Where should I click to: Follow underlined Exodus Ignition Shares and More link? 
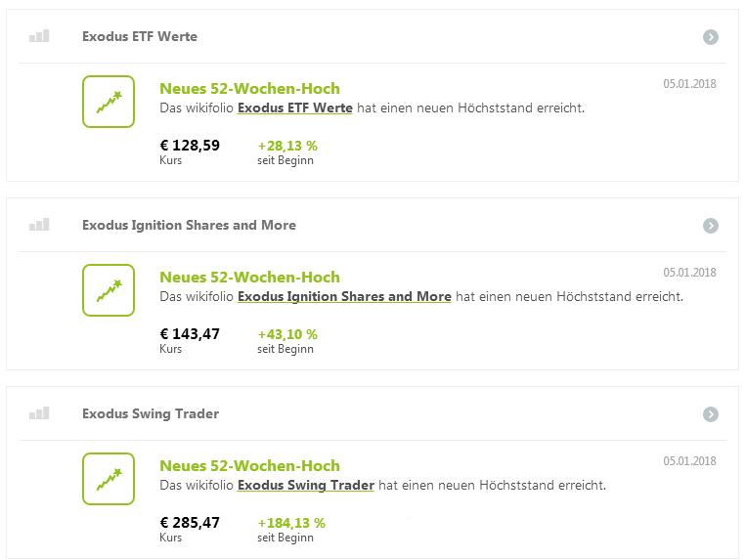pos(344,296)
